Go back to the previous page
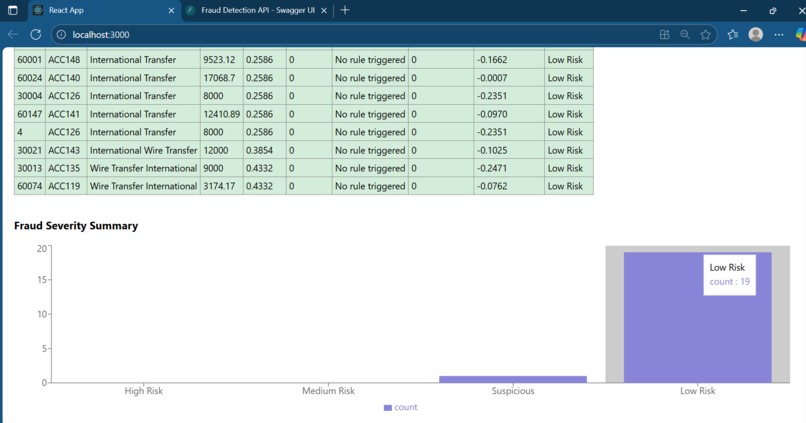 click(x=13, y=34)
